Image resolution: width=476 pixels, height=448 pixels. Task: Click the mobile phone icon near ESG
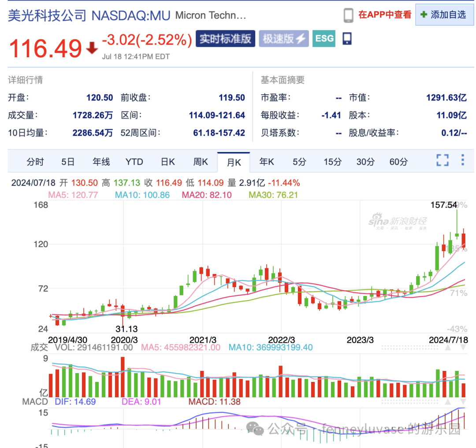[x=347, y=38]
